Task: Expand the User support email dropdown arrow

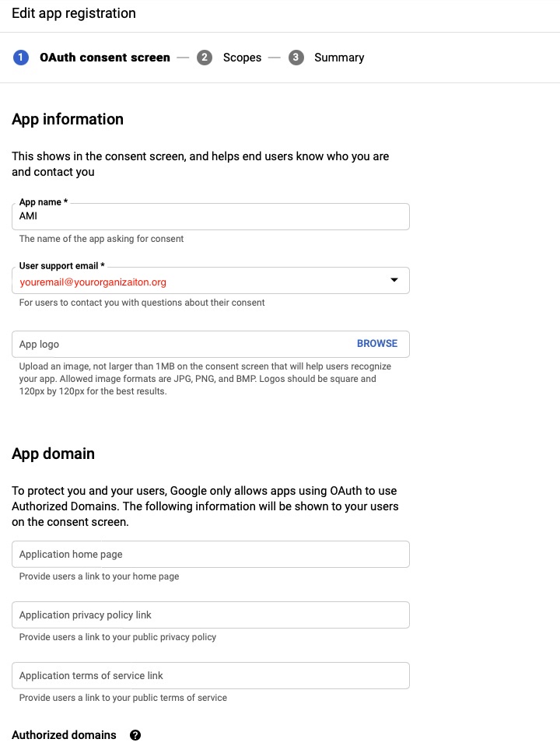Action: (394, 280)
